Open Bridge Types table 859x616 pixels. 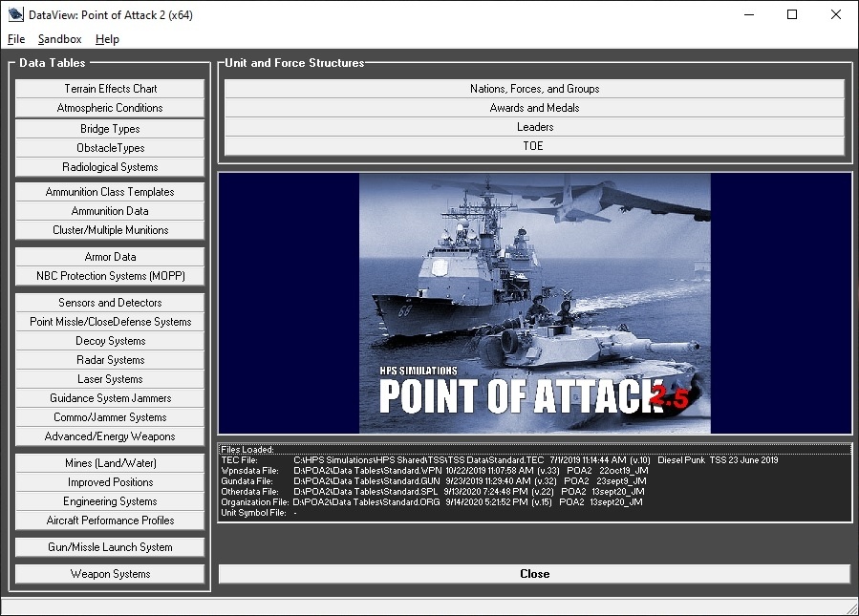(110, 129)
